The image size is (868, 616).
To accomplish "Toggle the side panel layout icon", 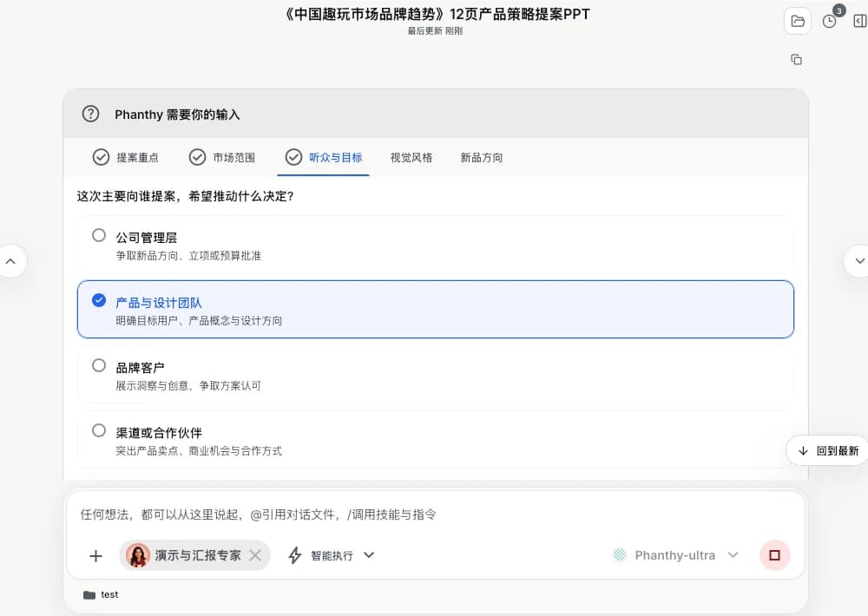I will click(859, 21).
